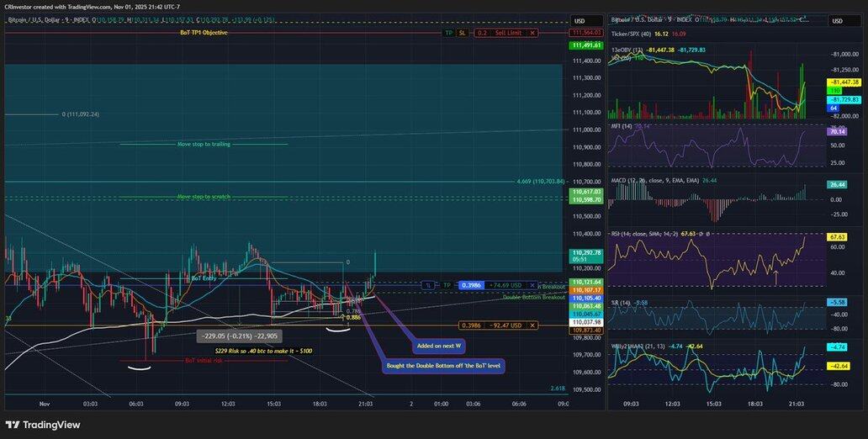Open the USD currency dropdown on right chart
The height and width of the screenshot is (439, 868).
[x=839, y=22]
